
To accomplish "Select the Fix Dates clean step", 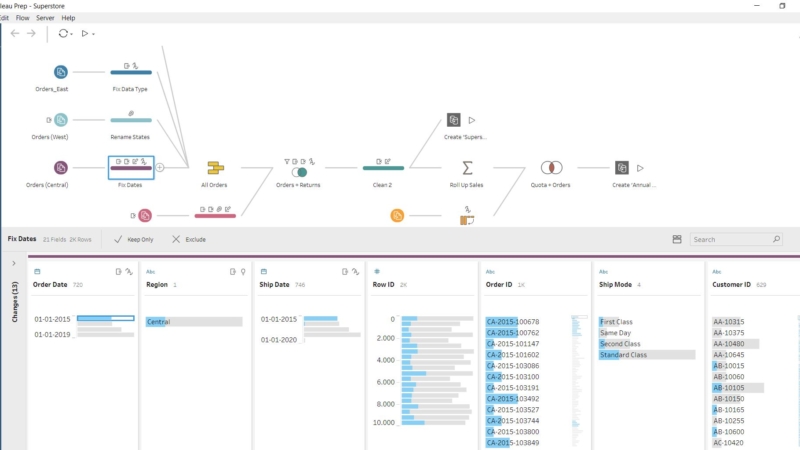I will click(131, 168).
